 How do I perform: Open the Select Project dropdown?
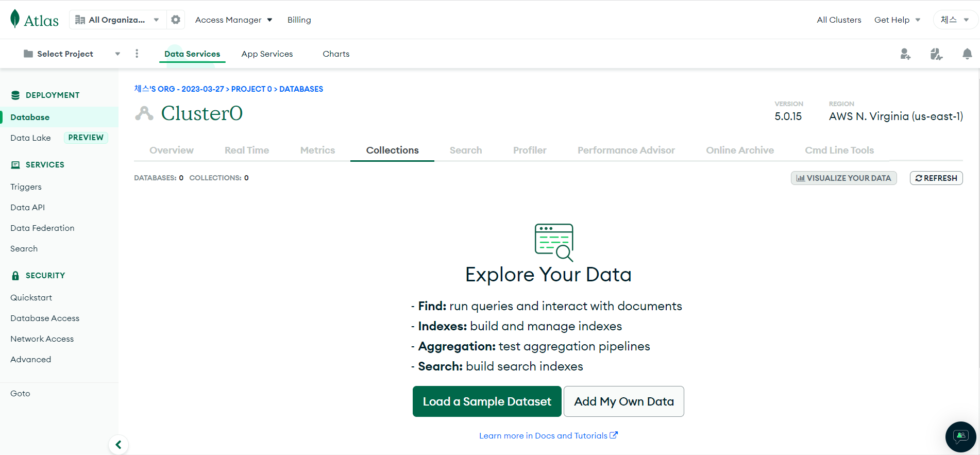tap(72, 54)
